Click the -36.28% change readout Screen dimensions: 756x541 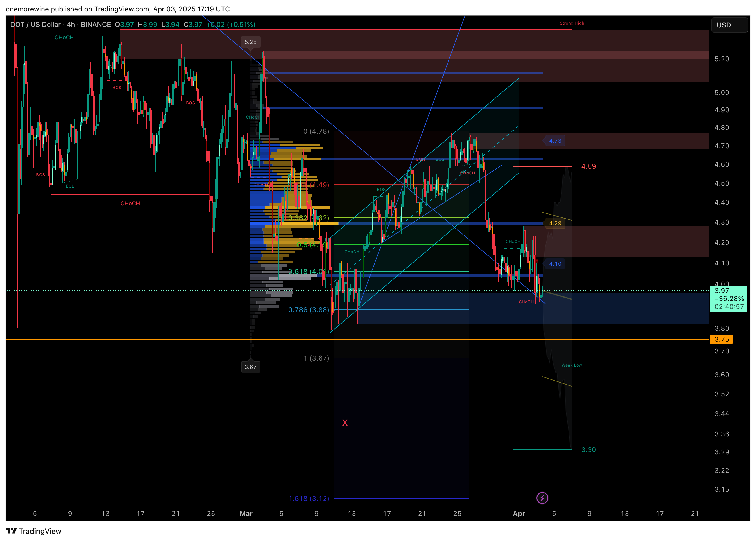729,298
